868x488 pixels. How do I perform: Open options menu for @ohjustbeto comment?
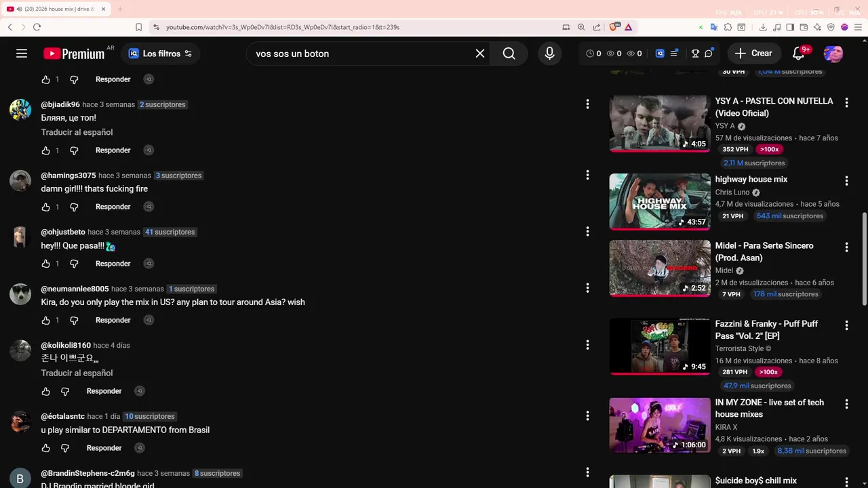(x=587, y=232)
